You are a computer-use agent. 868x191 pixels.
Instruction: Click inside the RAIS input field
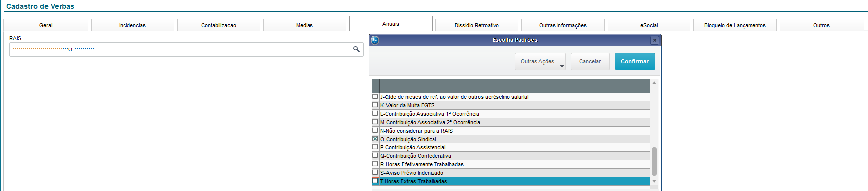pyautogui.click(x=181, y=49)
